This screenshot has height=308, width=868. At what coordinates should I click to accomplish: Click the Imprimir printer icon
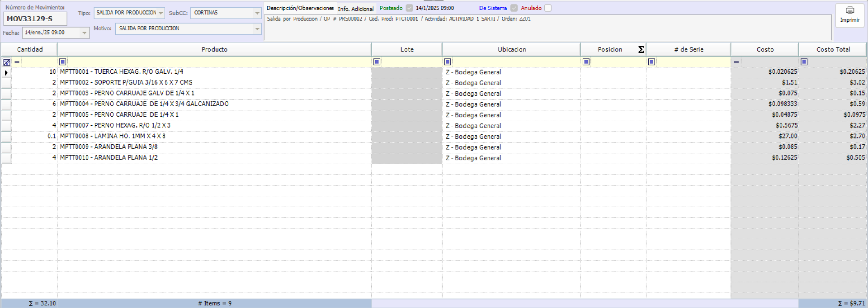coord(849,11)
